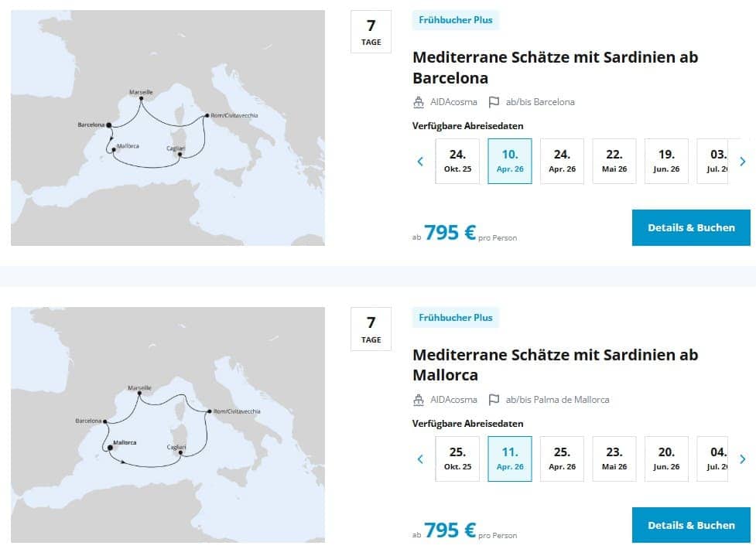Open title Mediterrane Schätze mit Sardinien ab Mallorca
This screenshot has width=756, height=549.
(556, 364)
